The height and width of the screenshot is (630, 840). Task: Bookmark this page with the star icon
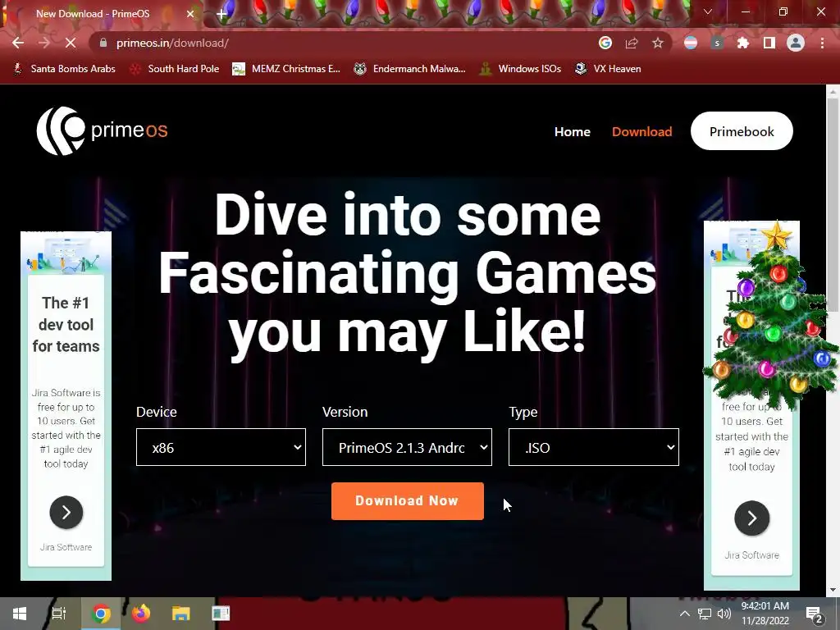click(x=658, y=43)
